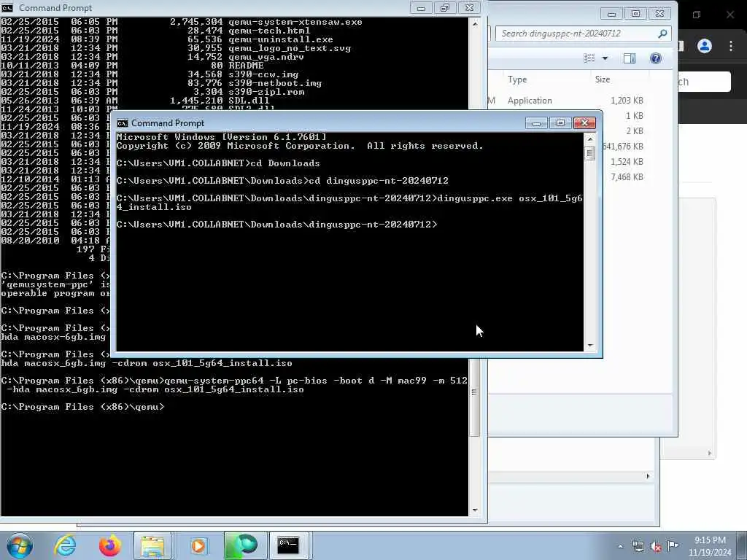Sort by the Type column header
747x560 pixels.
click(517, 79)
